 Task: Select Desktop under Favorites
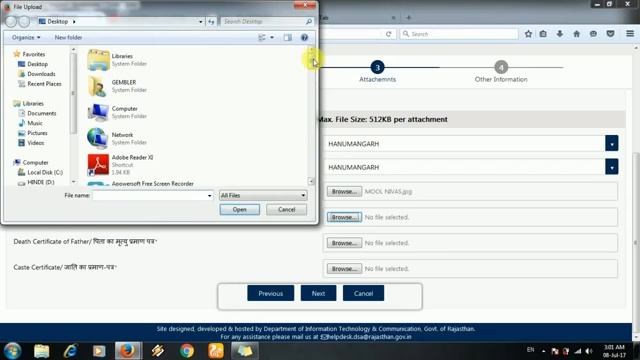click(x=33, y=64)
